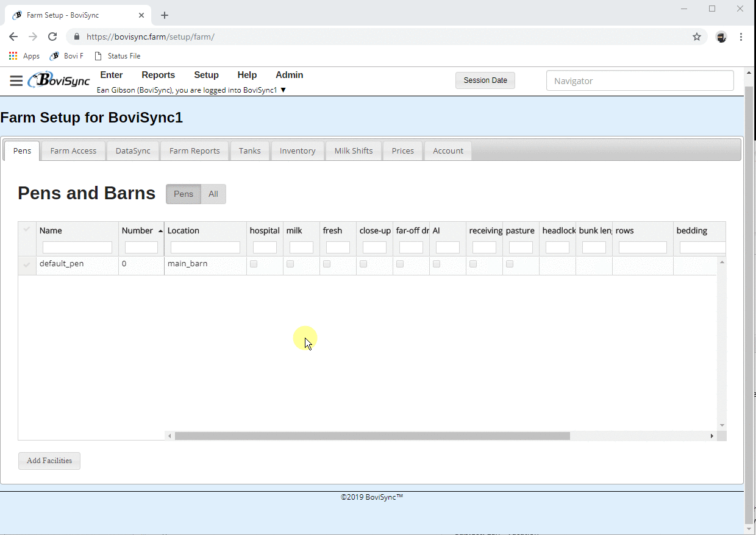The image size is (756, 535).
Task: Open the Bovi F bookmark
Action: (66, 56)
